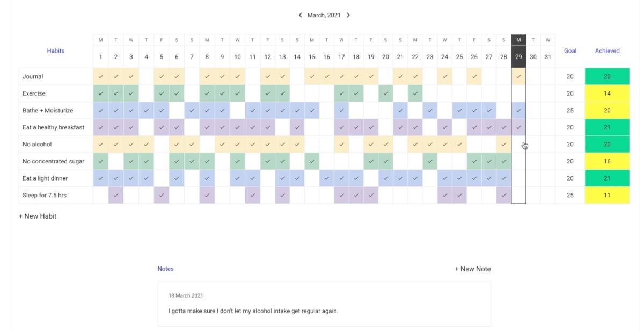Check Exercise for day 29
644x332 pixels.
point(518,93)
